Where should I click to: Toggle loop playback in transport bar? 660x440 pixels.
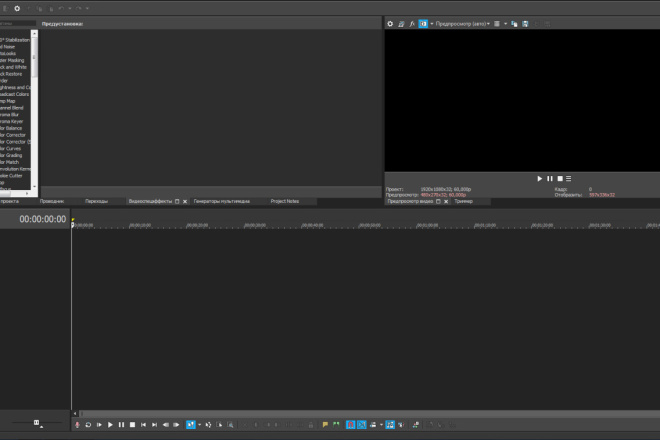point(88,425)
